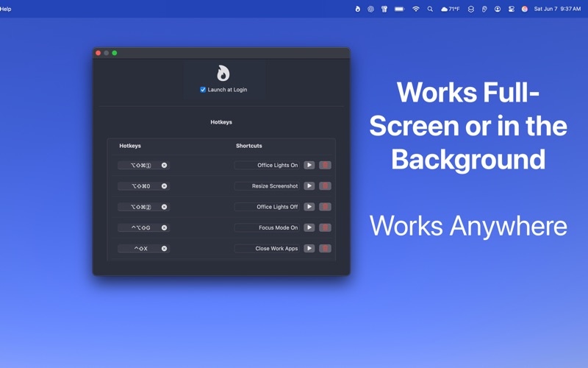Viewport: 588px width, 368px height.
Task: Click the battery status icon
Action: (399, 9)
